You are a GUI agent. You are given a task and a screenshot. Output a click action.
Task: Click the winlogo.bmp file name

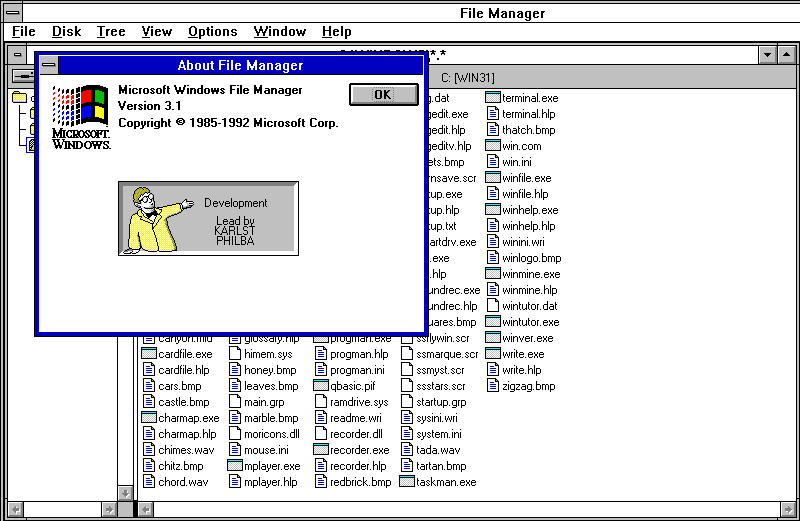[x=532, y=258]
